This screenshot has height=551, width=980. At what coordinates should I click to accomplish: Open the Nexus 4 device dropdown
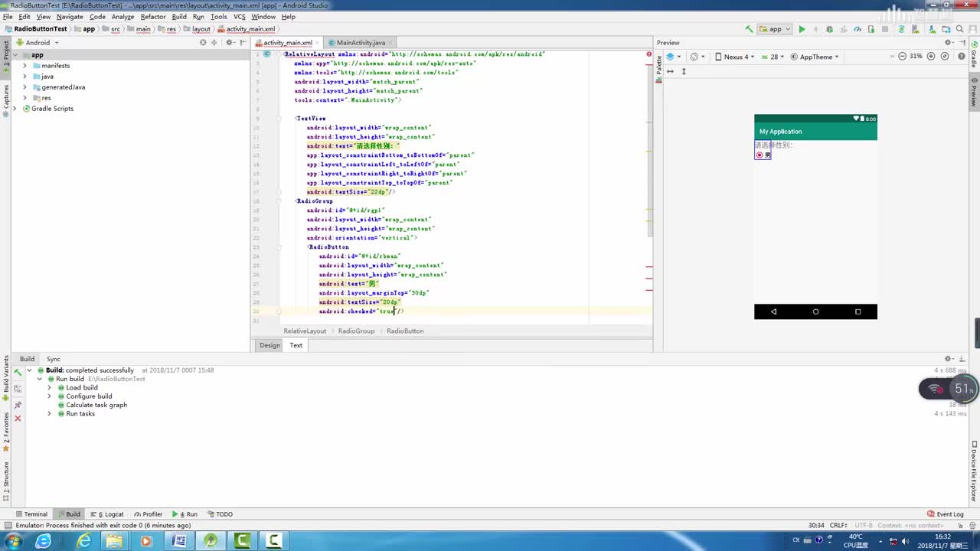pyautogui.click(x=735, y=56)
